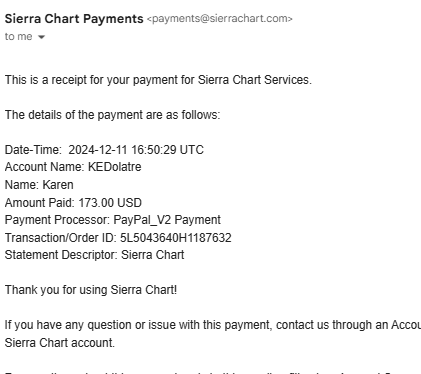
Task: Click the Statement Descriptor line
Action: [x=94, y=255]
